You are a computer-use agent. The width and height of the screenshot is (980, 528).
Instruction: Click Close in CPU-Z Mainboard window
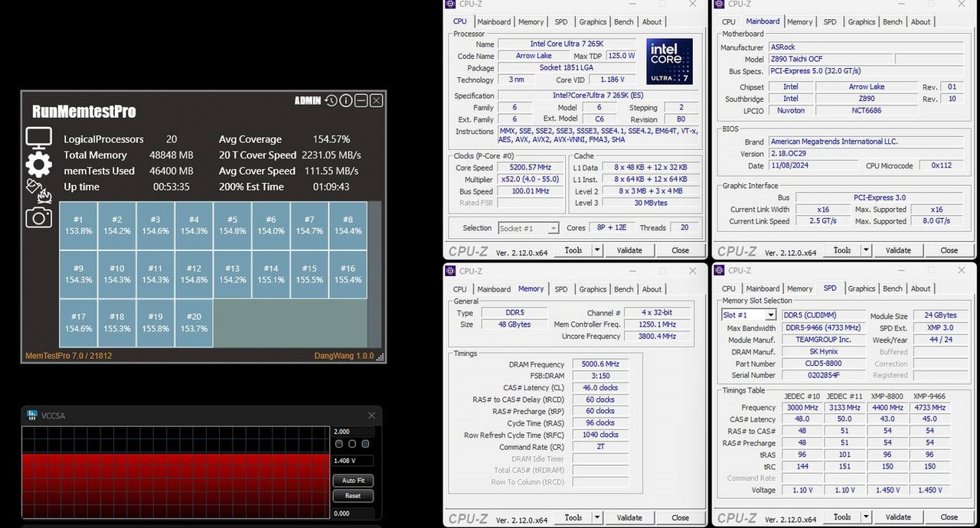tap(949, 250)
